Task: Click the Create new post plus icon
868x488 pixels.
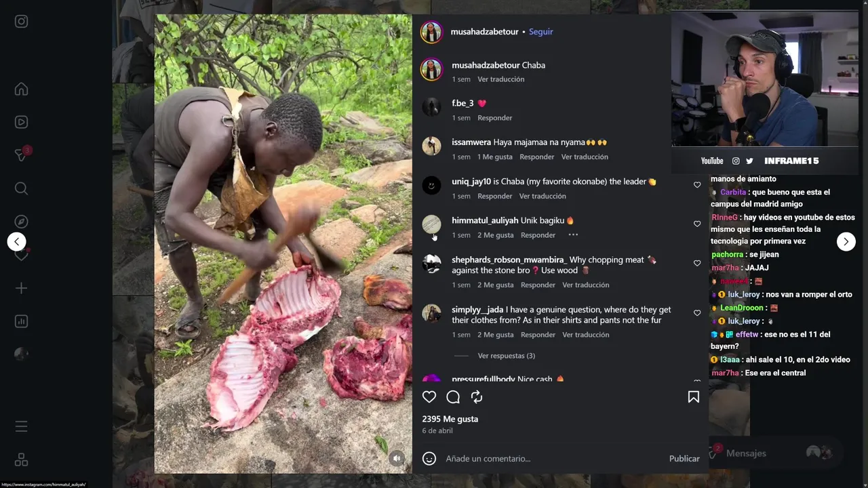Action: click(x=21, y=288)
